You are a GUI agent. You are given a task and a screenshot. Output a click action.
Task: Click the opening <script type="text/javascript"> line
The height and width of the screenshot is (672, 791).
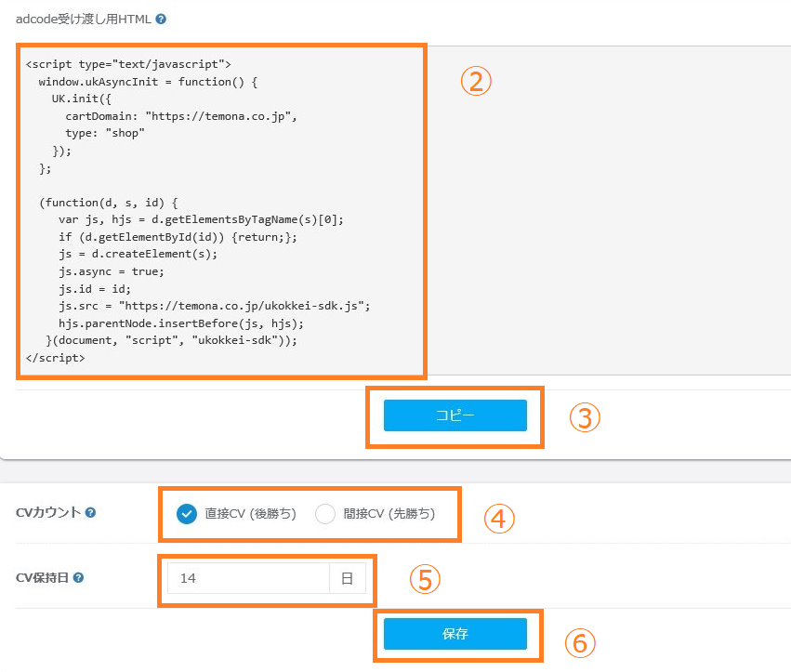128,64
